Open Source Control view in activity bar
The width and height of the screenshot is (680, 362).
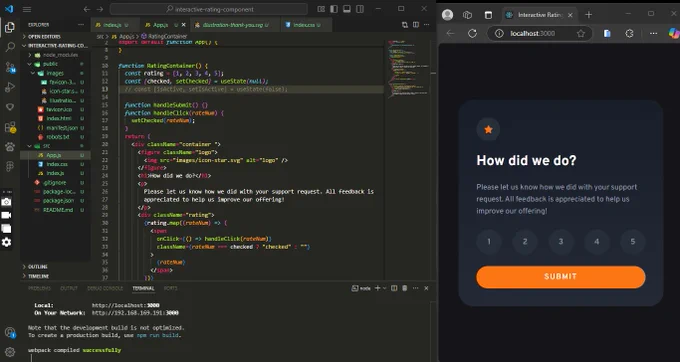(x=10, y=67)
